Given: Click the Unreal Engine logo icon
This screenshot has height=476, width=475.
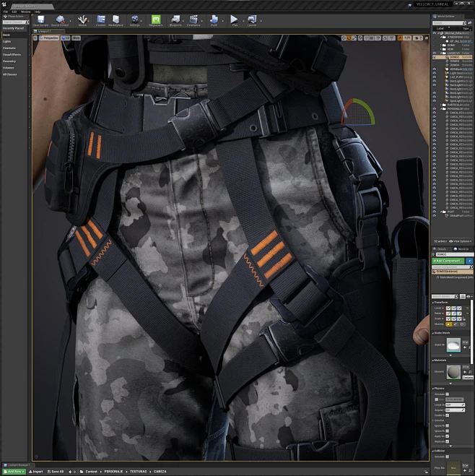Looking at the screenshot, I should click(x=4, y=4).
